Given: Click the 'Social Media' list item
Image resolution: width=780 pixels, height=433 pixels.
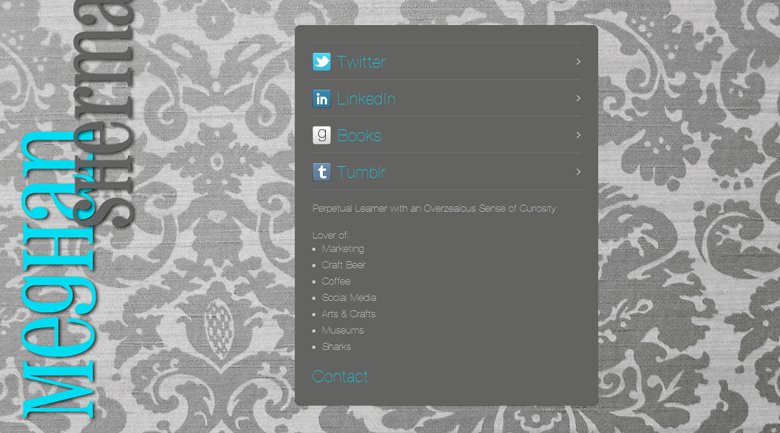Looking at the screenshot, I should pyautogui.click(x=348, y=298).
